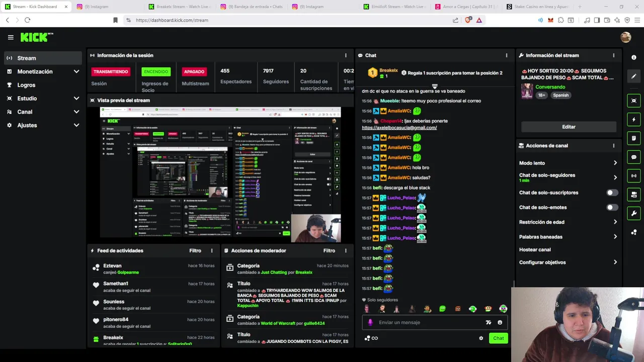
Task: Click the bookmark icon in the address bar
Action: click(115, 20)
